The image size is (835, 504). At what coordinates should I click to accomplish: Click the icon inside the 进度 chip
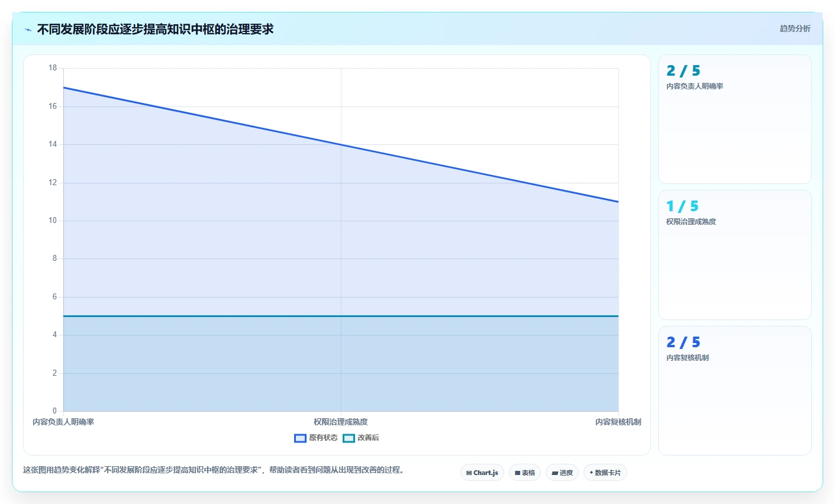pyautogui.click(x=554, y=473)
